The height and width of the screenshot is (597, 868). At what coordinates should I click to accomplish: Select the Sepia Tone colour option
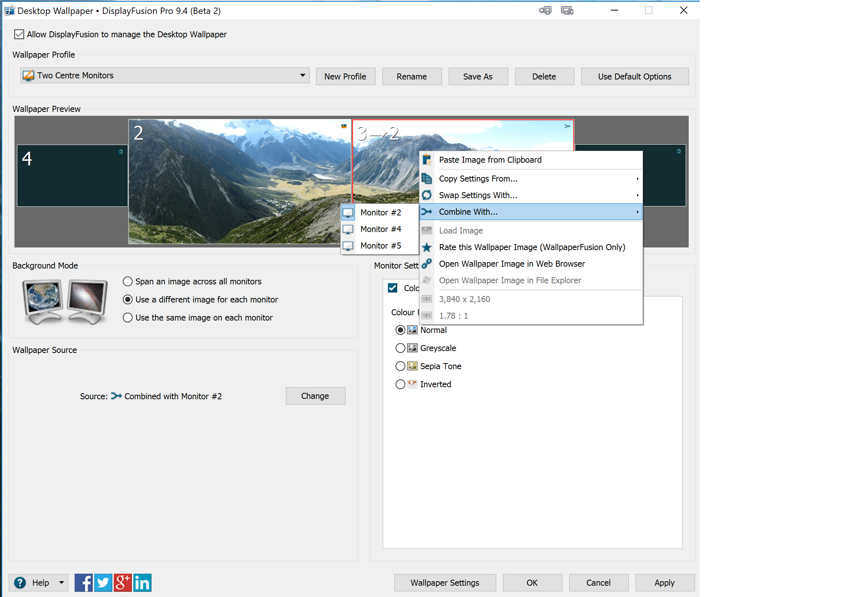click(x=400, y=366)
